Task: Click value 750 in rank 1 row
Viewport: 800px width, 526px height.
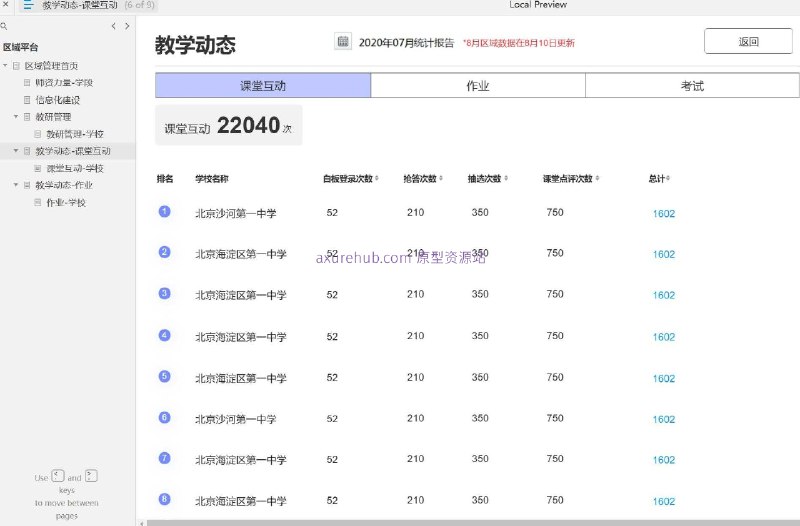Action: (555, 212)
